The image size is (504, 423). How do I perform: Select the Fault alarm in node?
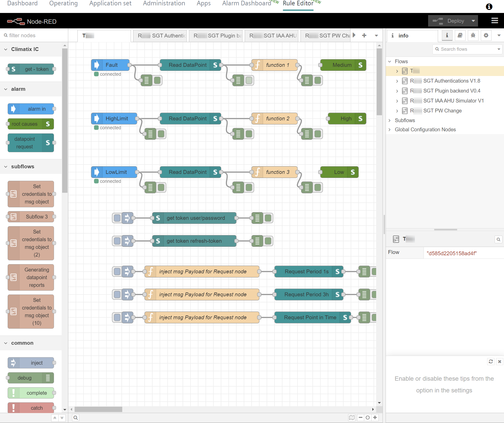[x=110, y=65]
